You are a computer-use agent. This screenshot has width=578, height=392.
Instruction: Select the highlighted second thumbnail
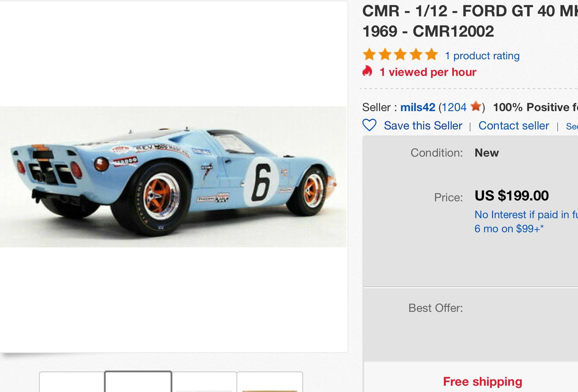click(x=138, y=382)
